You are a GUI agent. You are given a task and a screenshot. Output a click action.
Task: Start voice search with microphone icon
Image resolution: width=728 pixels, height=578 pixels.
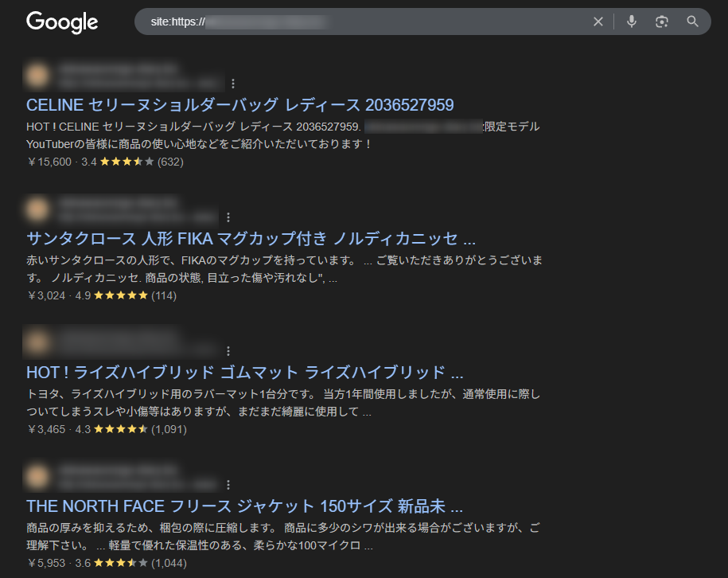(632, 21)
